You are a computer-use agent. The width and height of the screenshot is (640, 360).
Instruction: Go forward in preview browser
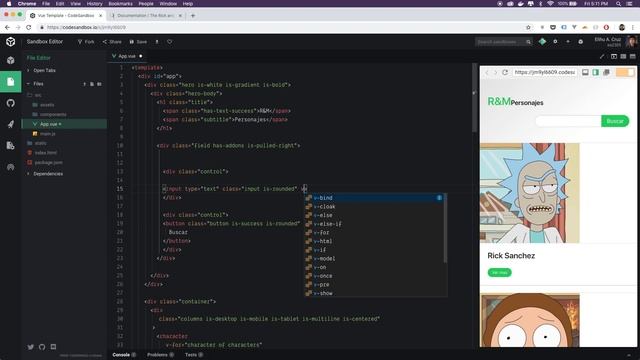click(x=496, y=72)
